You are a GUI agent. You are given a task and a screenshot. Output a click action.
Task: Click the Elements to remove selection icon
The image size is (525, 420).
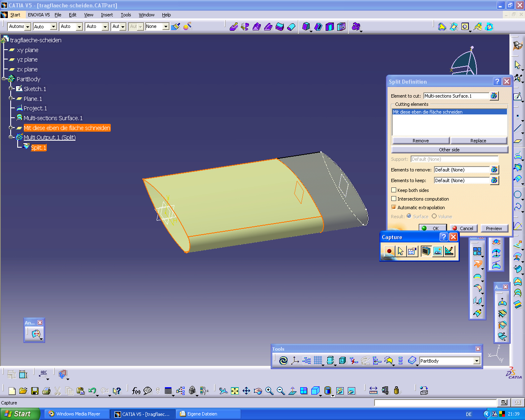pyautogui.click(x=494, y=170)
